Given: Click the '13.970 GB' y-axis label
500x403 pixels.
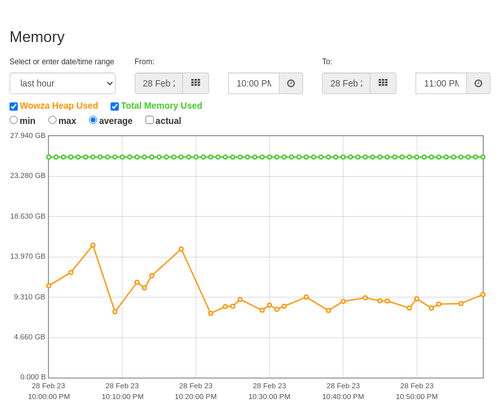Looking at the screenshot, I should [x=28, y=256].
